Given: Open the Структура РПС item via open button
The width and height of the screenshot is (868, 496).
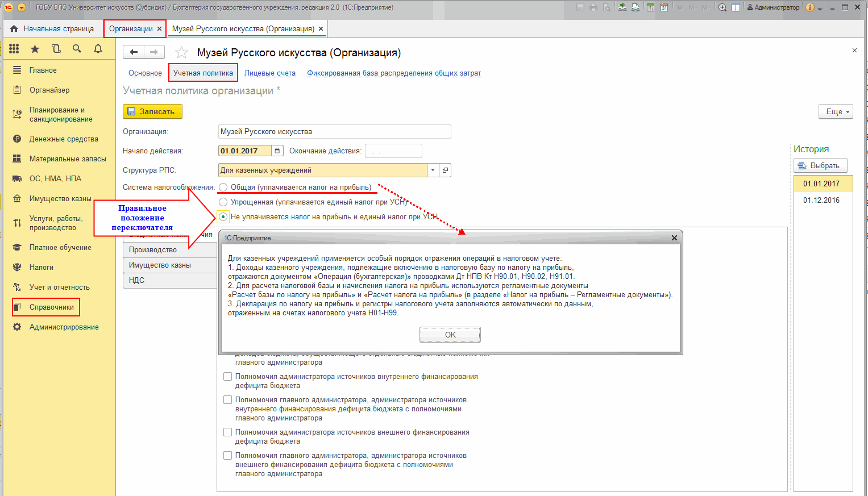Looking at the screenshot, I should (446, 170).
